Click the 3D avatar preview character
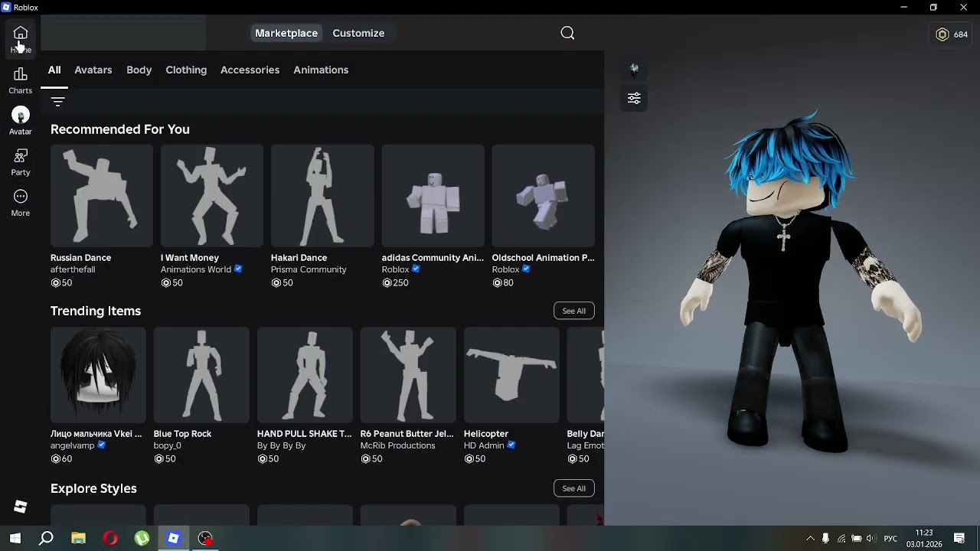This screenshot has height=551, width=980. (800, 283)
